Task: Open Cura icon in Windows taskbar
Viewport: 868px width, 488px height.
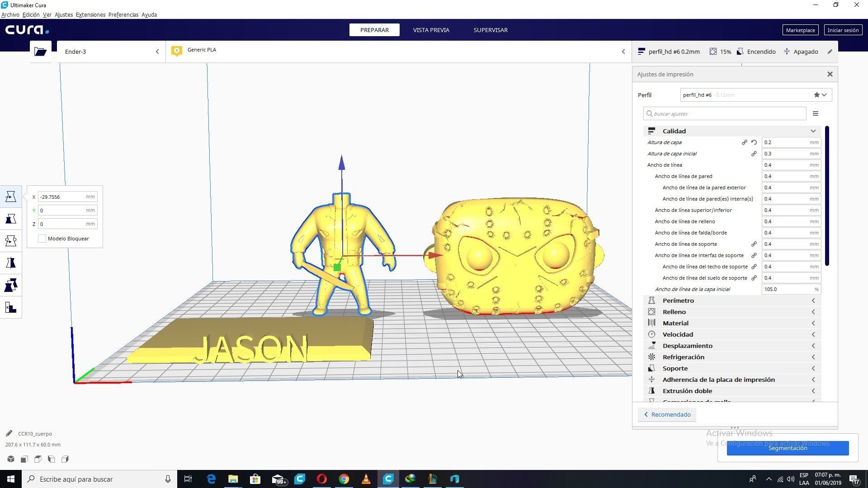Action: coord(388,479)
